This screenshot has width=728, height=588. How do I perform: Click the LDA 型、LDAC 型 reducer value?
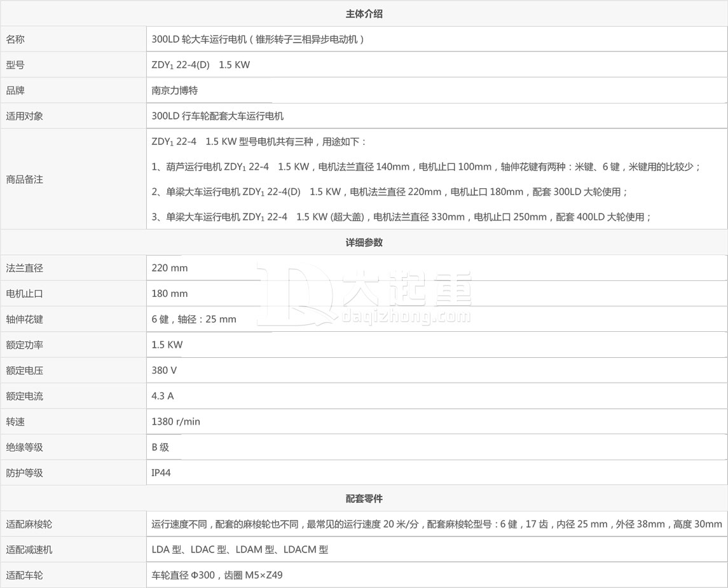click(240, 549)
